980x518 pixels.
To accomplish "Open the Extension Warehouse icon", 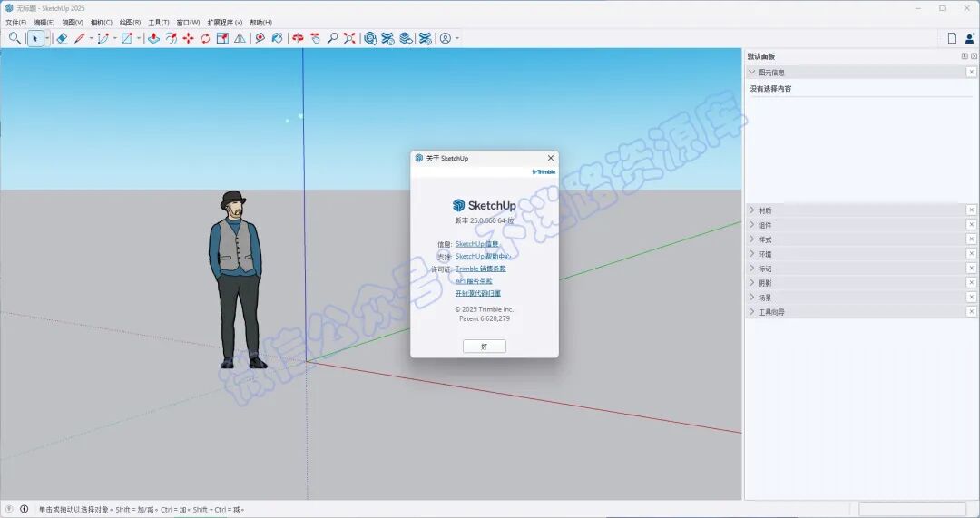I will 388,38.
